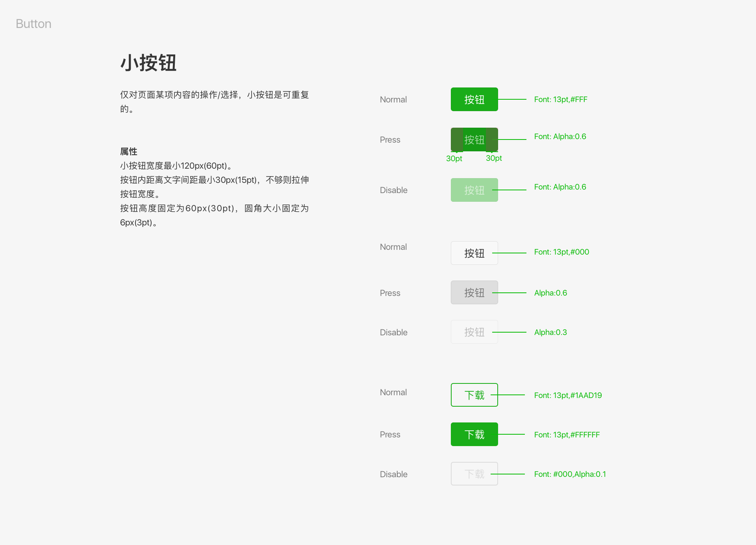Click Font #1AAD19 color annotation

(568, 394)
